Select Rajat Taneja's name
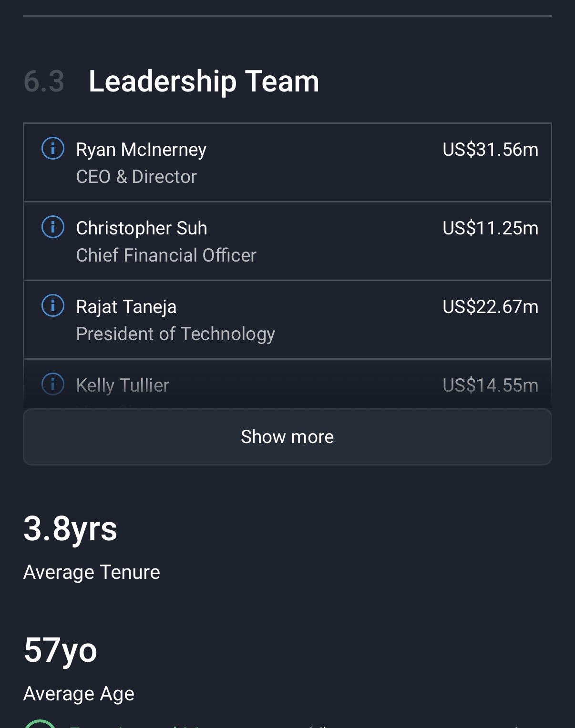The image size is (575, 728). (x=126, y=307)
